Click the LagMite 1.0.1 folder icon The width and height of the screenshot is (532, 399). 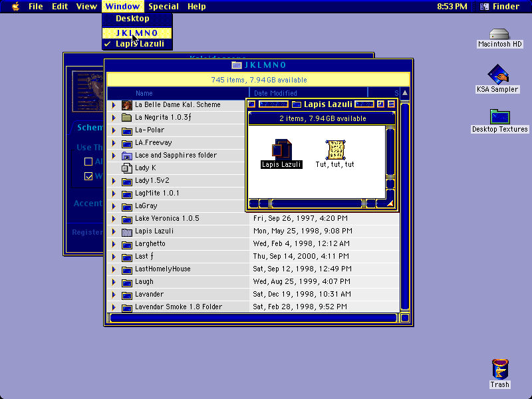[x=126, y=194]
